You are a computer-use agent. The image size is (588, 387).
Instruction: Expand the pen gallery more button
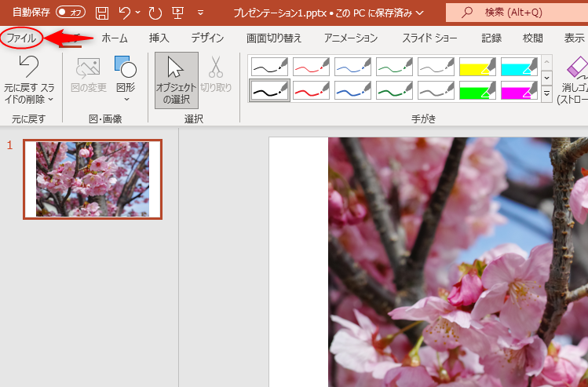pyautogui.click(x=546, y=93)
